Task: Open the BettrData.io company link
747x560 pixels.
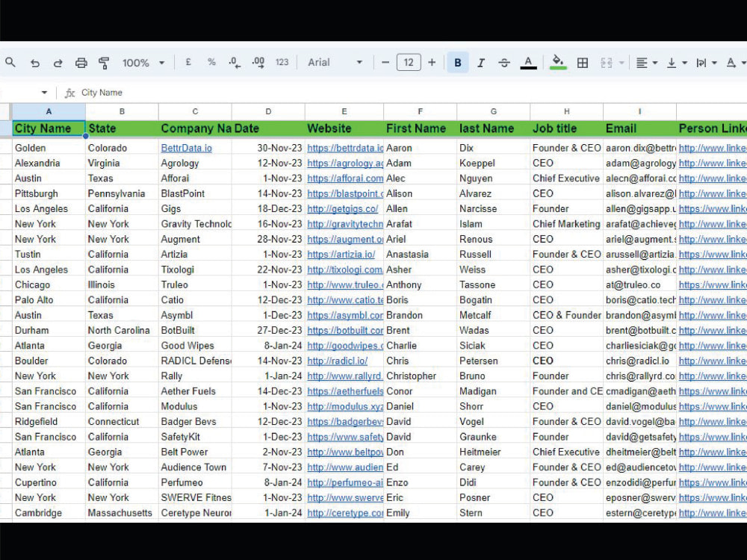Action: click(x=186, y=148)
